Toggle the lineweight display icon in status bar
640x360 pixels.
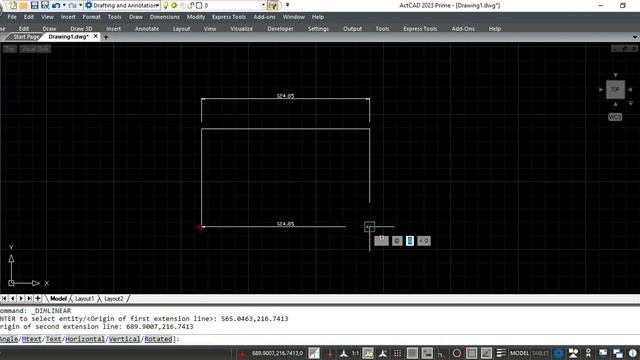click(x=501, y=353)
